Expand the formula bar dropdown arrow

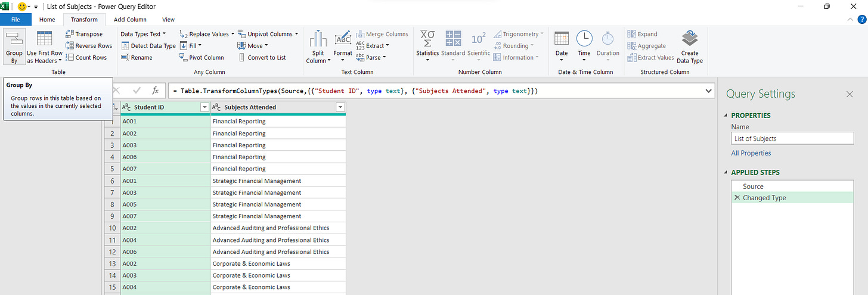[708, 91]
